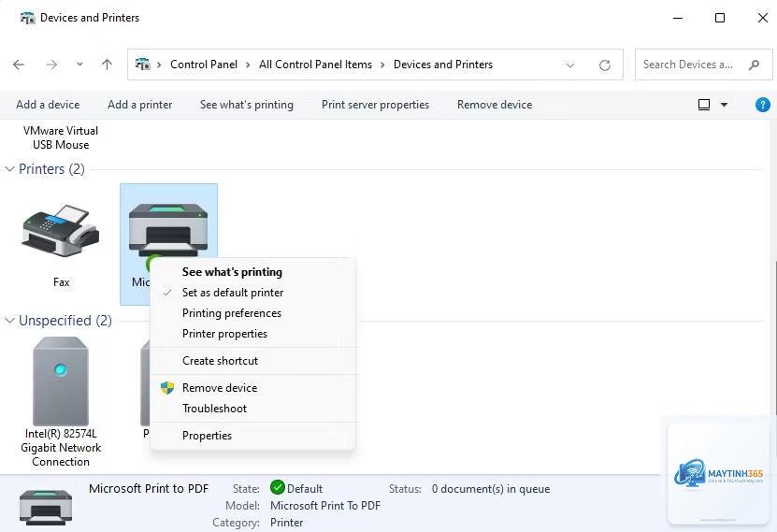Choose See what's printing in context menu
Image resolution: width=777 pixels, height=532 pixels.
pos(232,272)
